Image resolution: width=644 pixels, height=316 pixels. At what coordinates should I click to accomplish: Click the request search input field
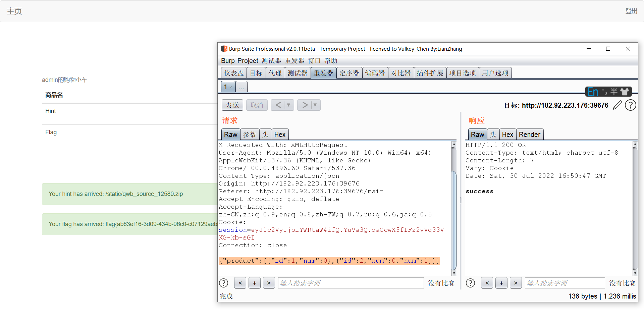point(351,283)
